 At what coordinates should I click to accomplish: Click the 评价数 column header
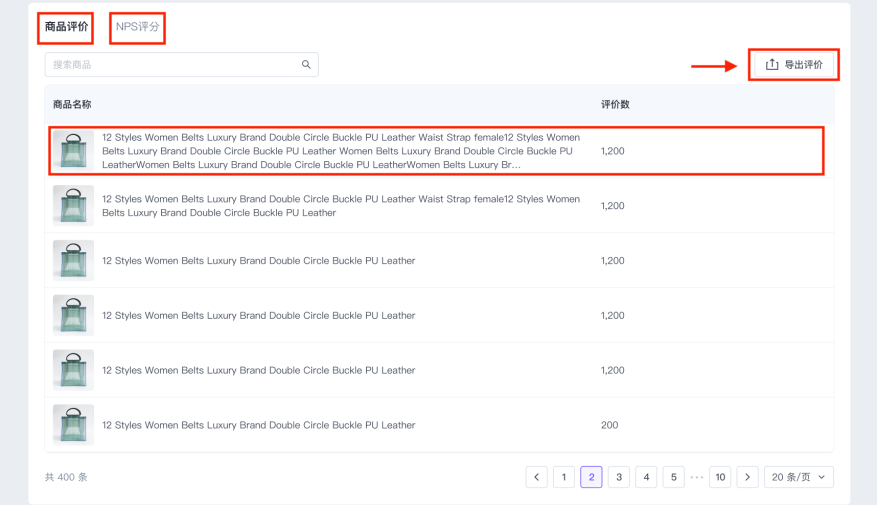point(615,105)
